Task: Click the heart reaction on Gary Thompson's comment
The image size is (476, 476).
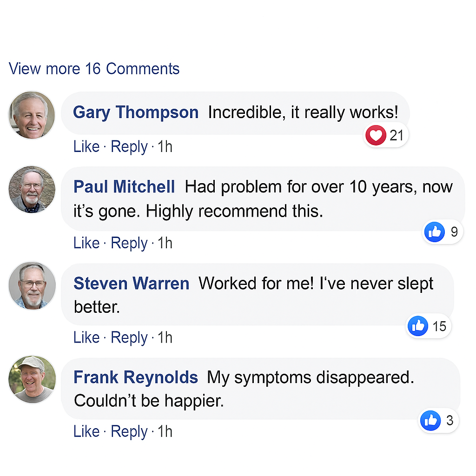Action: [376, 135]
